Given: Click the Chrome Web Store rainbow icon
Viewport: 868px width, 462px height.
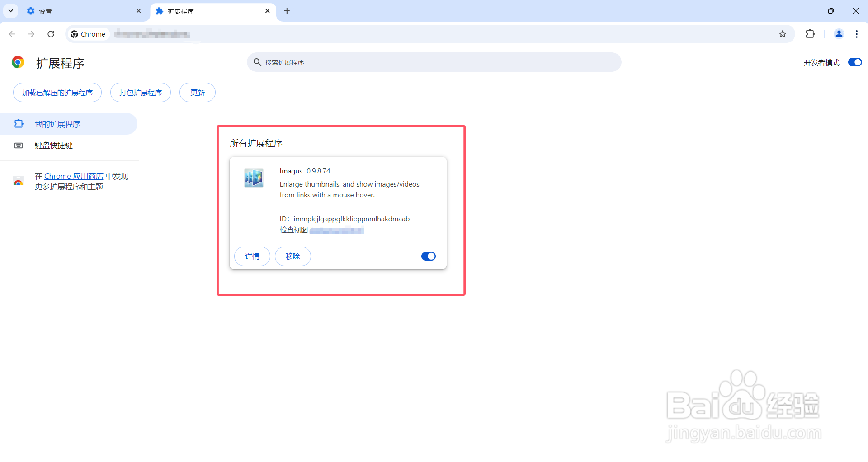Looking at the screenshot, I should pos(18,181).
